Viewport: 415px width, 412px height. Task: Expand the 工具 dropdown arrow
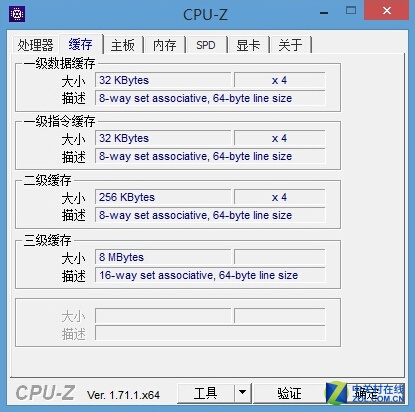tap(243, 394)
